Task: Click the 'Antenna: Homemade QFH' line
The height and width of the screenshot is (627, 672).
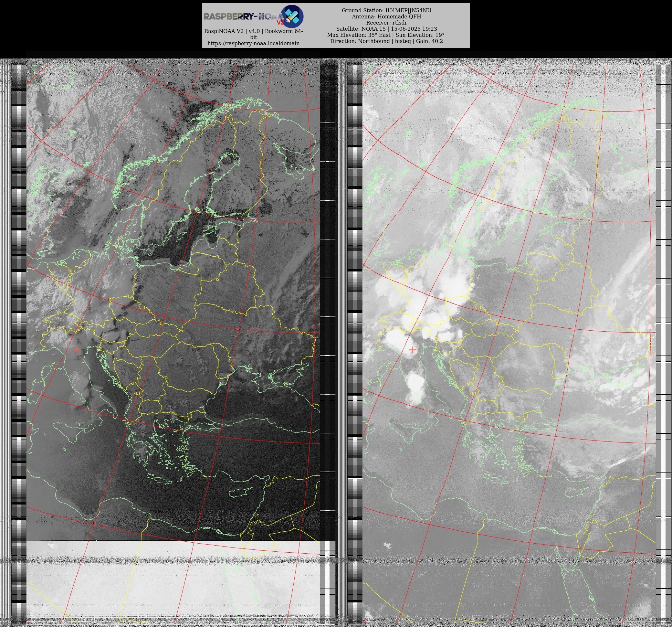Action: point(386,16)
